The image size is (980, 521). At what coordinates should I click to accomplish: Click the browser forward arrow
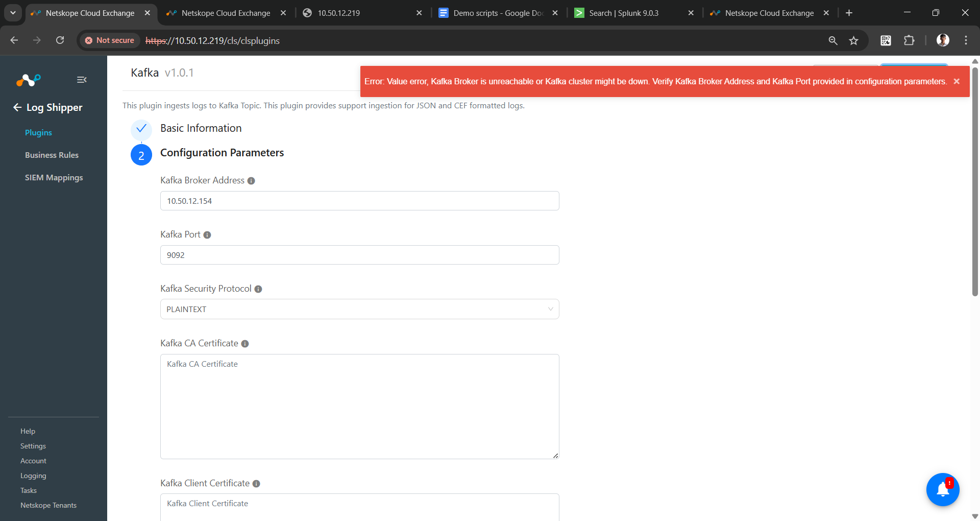click(37, 40)
